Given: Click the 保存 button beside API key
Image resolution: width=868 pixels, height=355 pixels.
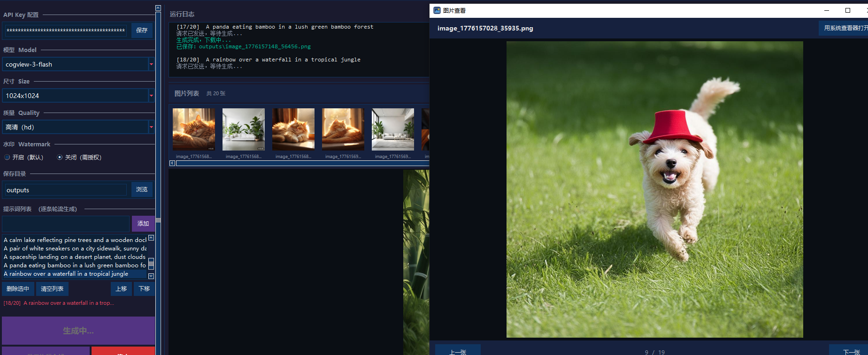Looking at the screenshot, I should pyautogui.click(x=142, y=30).
